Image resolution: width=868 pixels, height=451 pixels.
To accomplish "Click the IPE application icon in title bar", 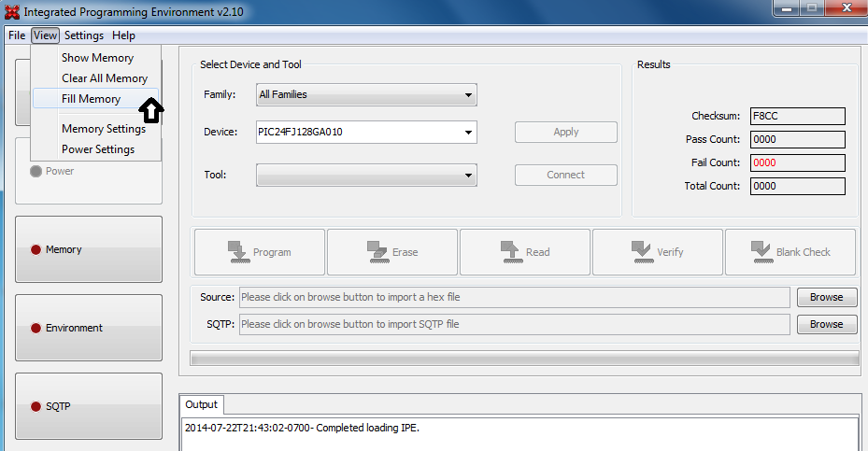I will (x=11, y=10).
